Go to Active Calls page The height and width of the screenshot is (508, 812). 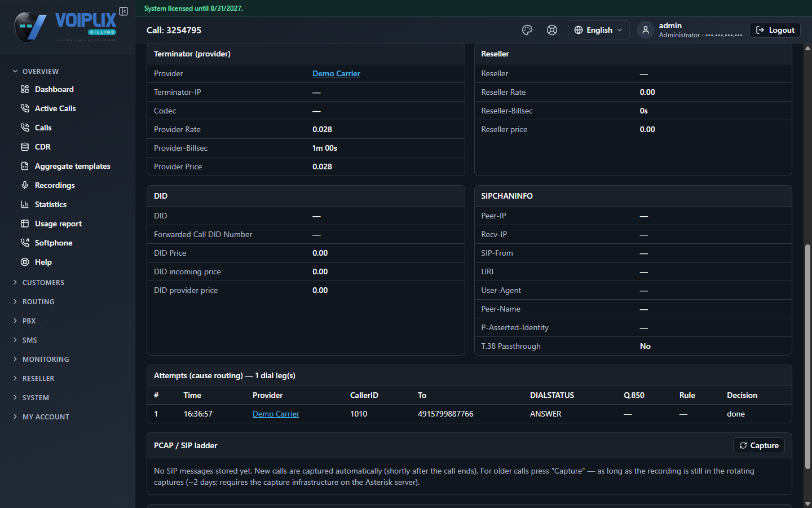(x=55, y=108)
